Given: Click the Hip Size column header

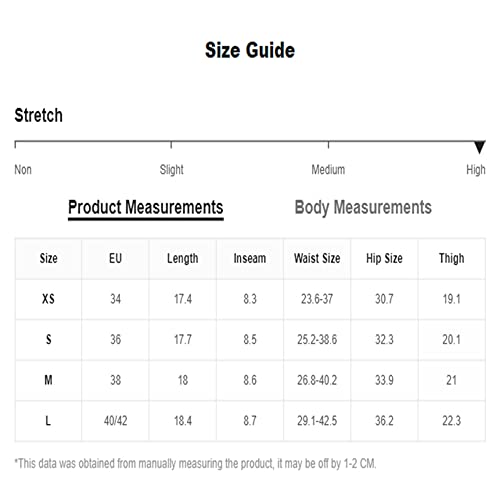Looking at the screenshot, I should pos(384,259).
